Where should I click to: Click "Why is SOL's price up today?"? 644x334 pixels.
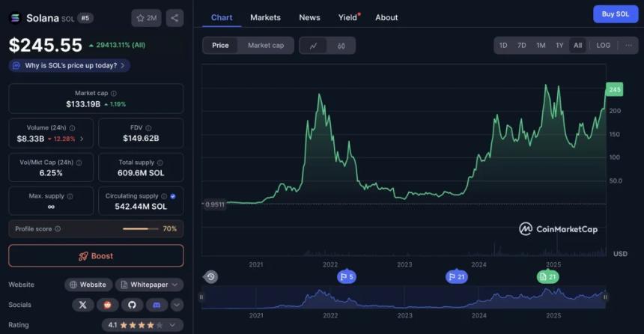click(x=70, y=66)
